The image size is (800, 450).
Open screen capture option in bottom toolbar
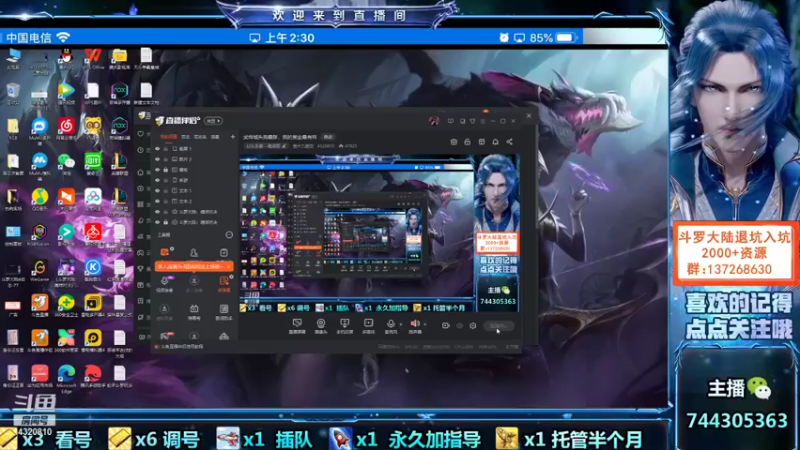[x=297, y=326]
